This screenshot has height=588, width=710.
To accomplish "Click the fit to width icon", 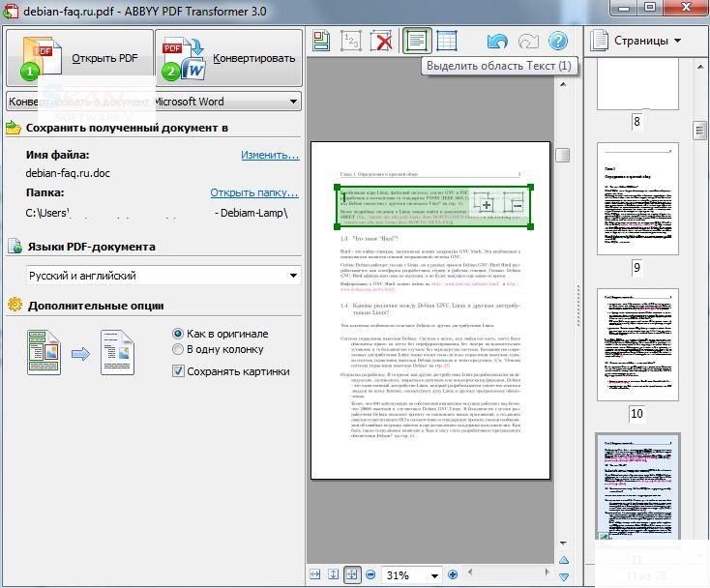I will pyautogui.click(x=315, y=574).
